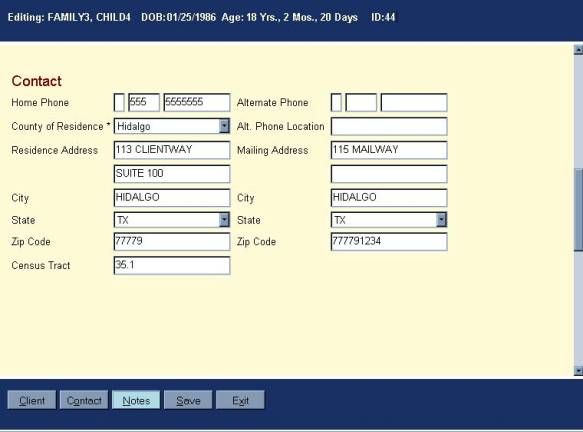
Task: Click the Alt. Phone Location field
Action: tap(389, 126)
